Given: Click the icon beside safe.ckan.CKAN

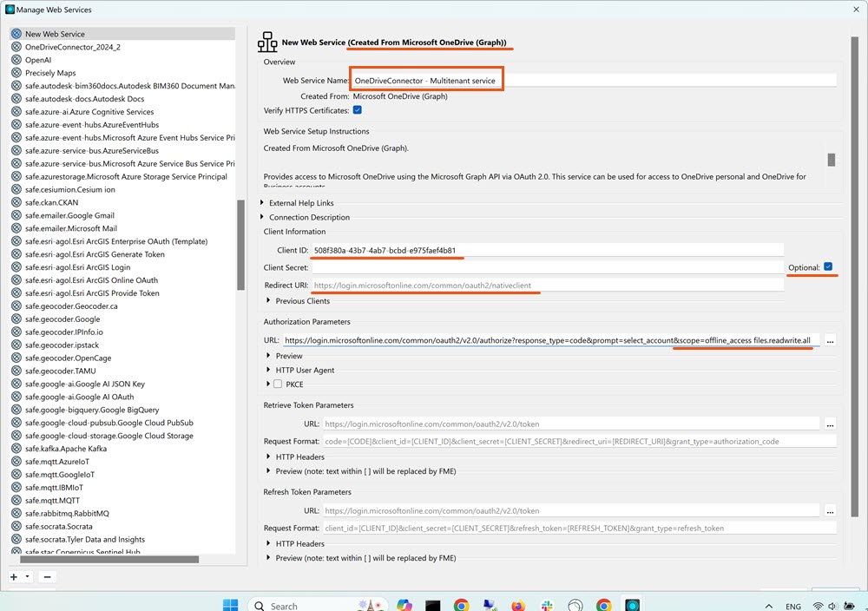Looking at the screenshot, I should click(x=16, y=202).
